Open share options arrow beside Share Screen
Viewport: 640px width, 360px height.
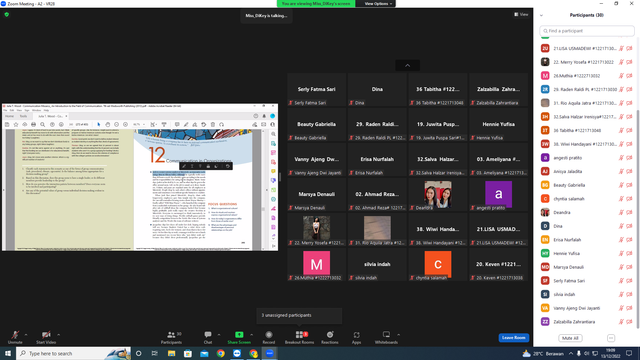tap(251, 335)
